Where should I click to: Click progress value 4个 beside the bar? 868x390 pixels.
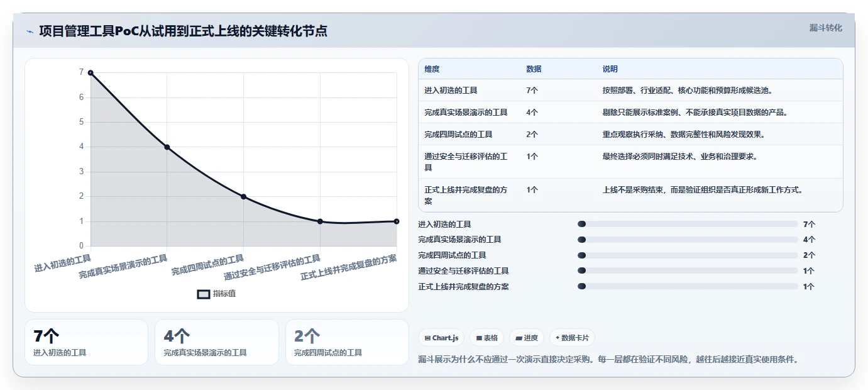tap(809, 240)
